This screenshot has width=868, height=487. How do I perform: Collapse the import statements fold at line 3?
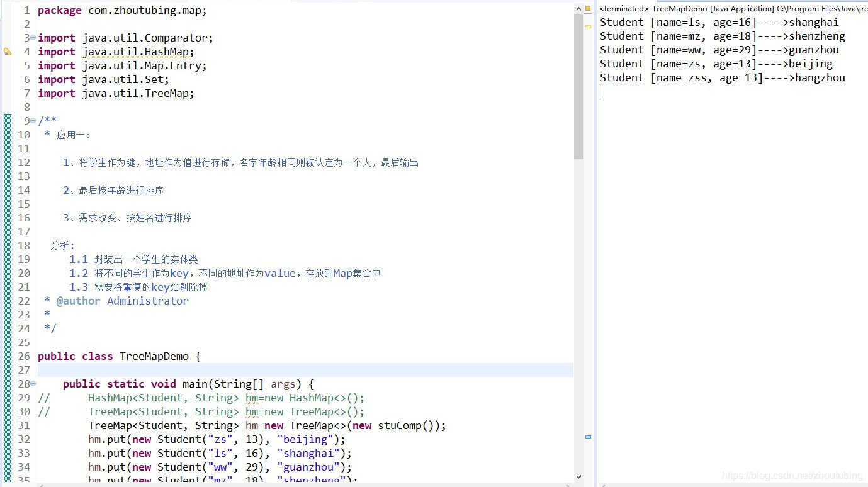[33, 38]
